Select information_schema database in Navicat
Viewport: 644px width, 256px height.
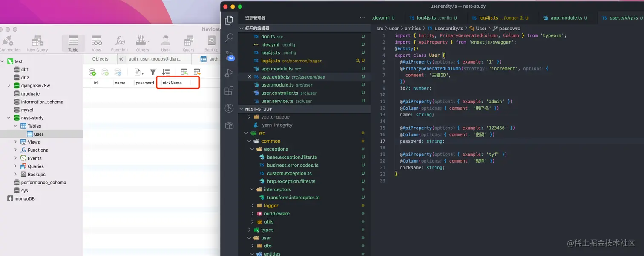tap(42, 102)
